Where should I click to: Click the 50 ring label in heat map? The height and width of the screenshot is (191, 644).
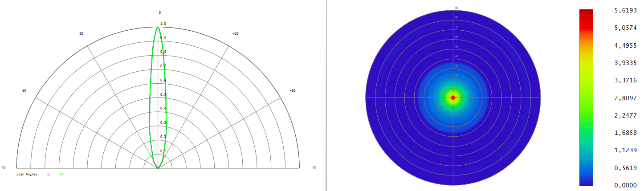pos(457,47)
